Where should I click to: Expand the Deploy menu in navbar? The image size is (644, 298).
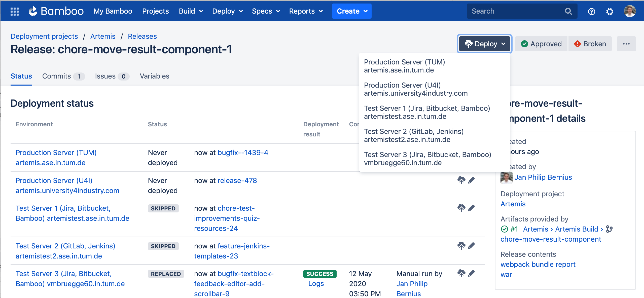click(x=228, y=11)
